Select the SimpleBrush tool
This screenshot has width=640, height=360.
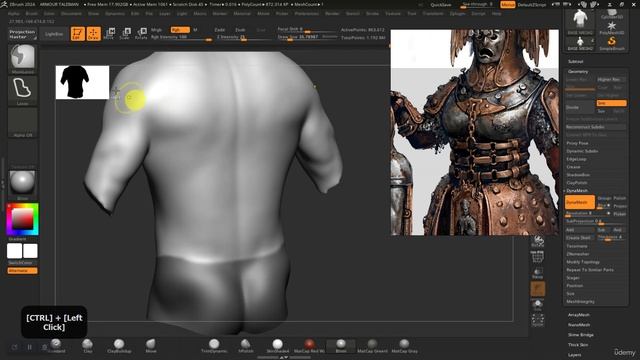coord(612,43)
